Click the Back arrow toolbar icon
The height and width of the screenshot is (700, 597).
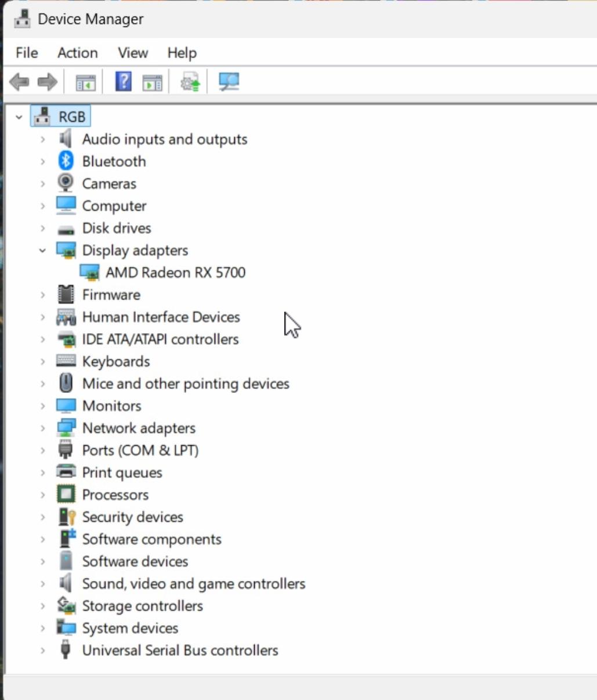pos(20,82)
